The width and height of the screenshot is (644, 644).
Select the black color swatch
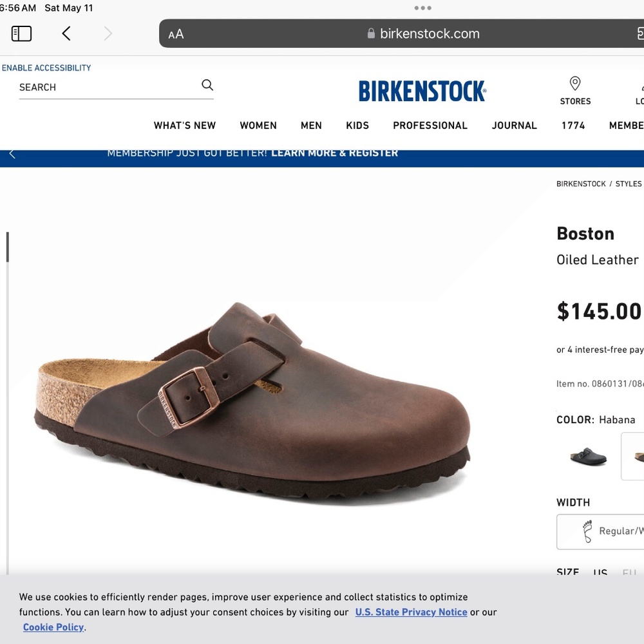[x=588, y=456]
